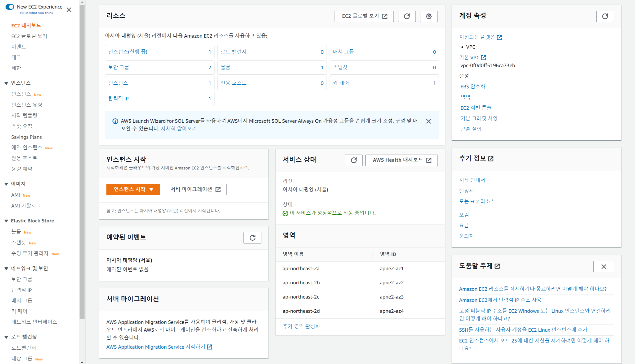Screen dimensions: 635x364
Task: Click 서버 마이그레이션 button
Action: point(195,190)
